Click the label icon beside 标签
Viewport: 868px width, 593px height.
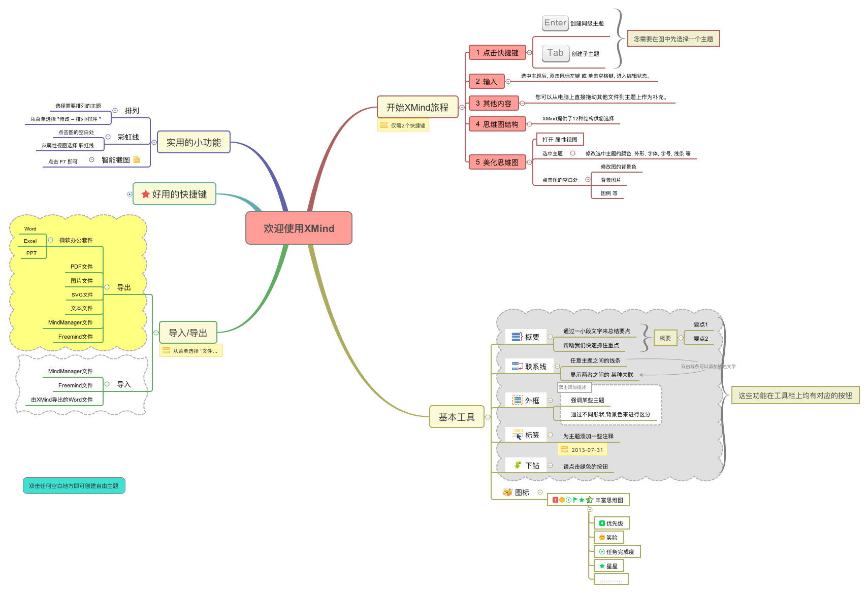pos(517,435)
